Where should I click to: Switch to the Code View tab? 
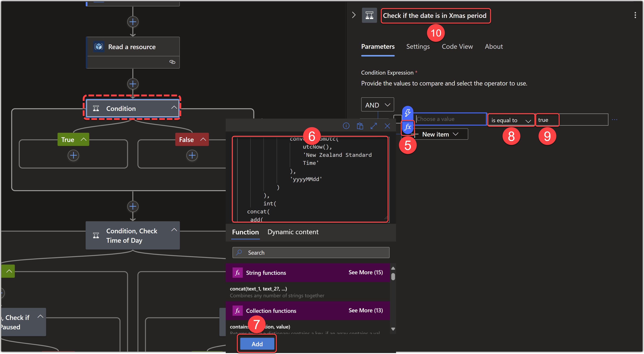(457, 47)
